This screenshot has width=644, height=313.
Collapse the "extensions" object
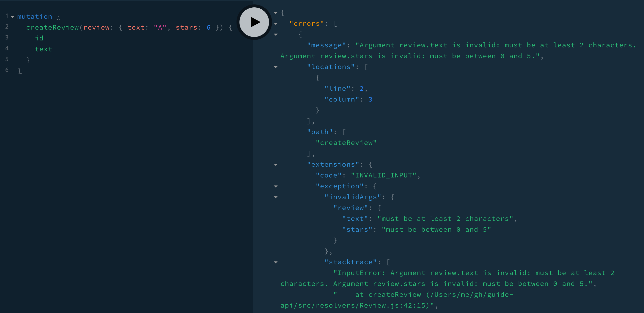pyautogui.click(x=275, y=164)
